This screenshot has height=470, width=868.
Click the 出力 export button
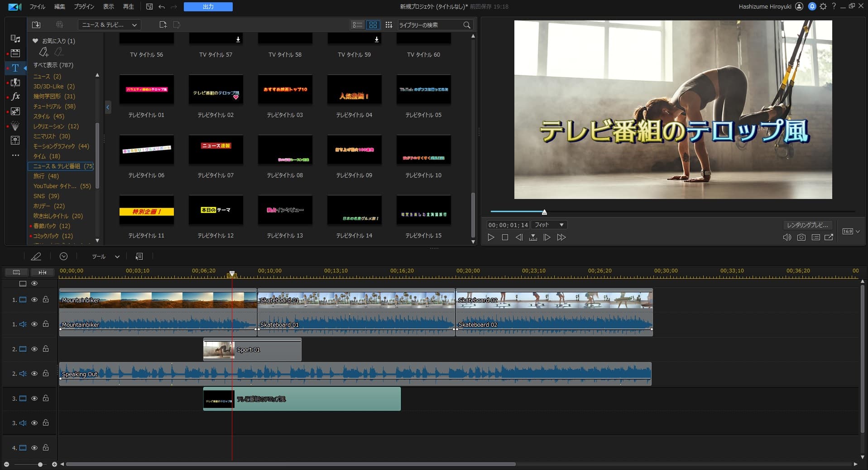(x=208, y=7)
